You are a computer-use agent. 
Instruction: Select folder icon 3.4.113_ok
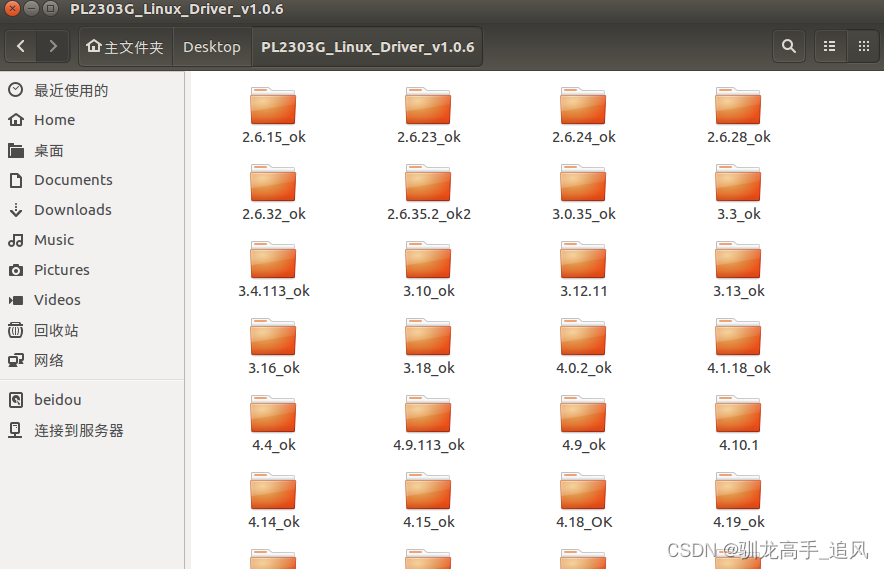tap(273, 260)
